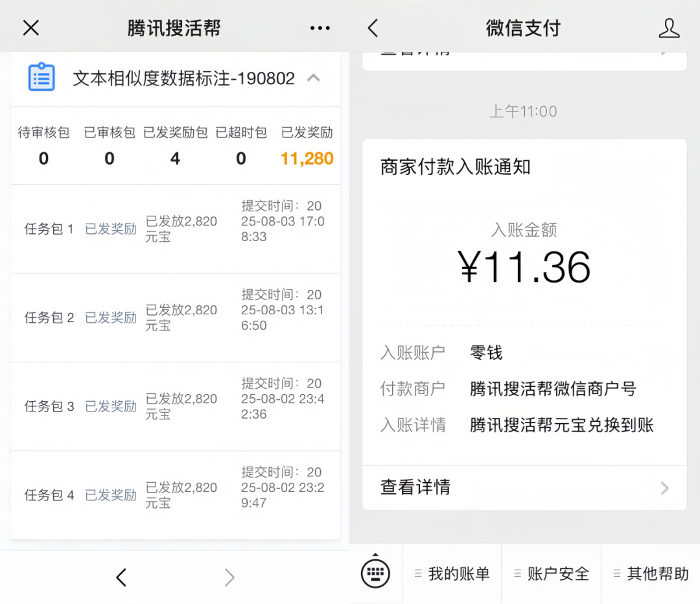Open the clipboard icon beside 文本相似度数据标注-190802
The image size is (700, 604).
click(41, 77)
